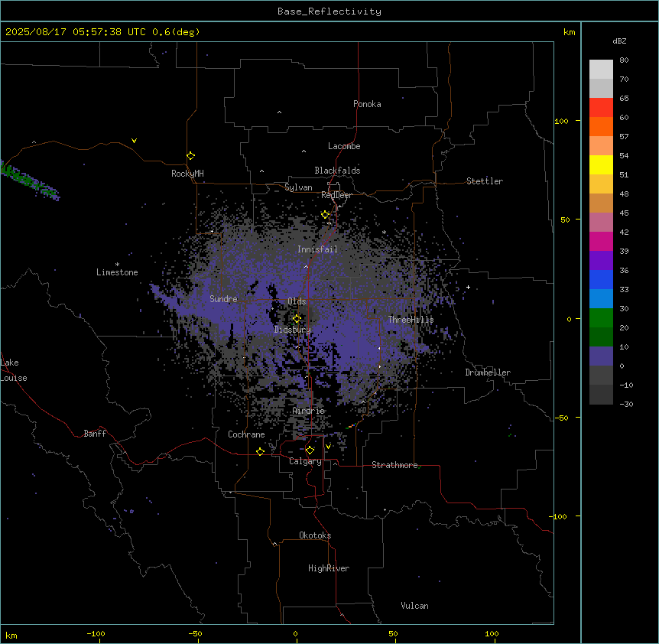Click the Vulcan city label
The height and width of the screenshot is (644, 659).
pyautogui.click(x=415, y=606)
